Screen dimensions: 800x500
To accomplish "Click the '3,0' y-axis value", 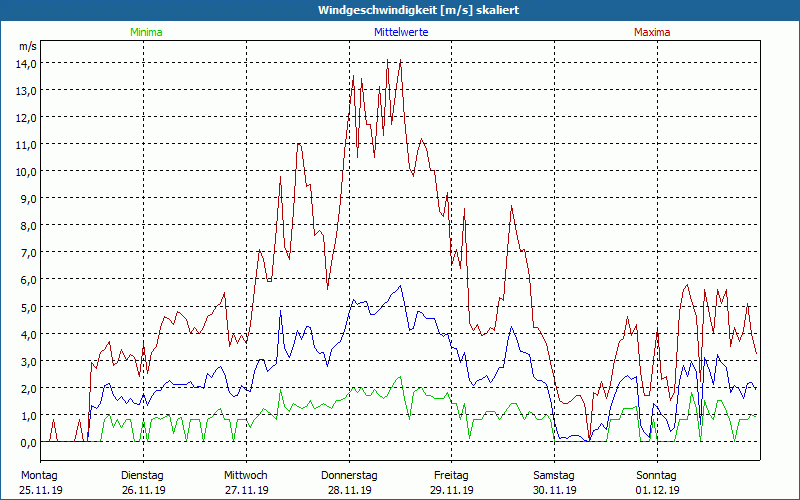I will 29,362.
